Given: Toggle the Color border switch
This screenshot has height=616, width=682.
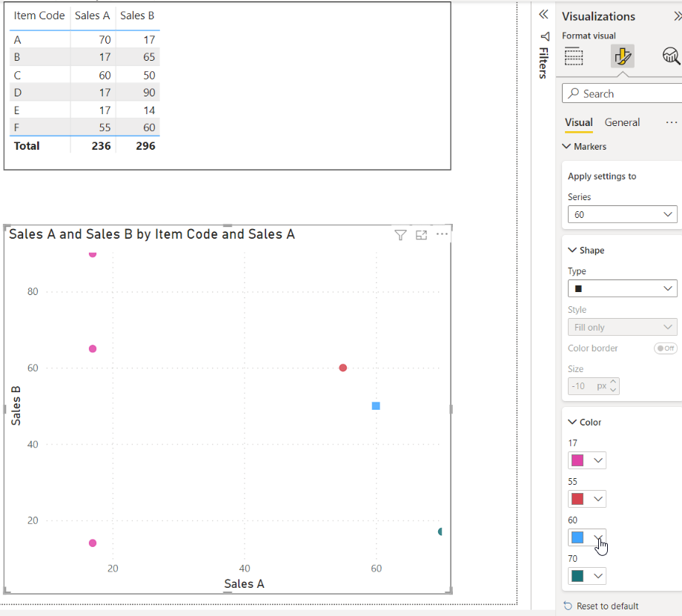Looking at the screenshot, I should click(x=666, y=348).
